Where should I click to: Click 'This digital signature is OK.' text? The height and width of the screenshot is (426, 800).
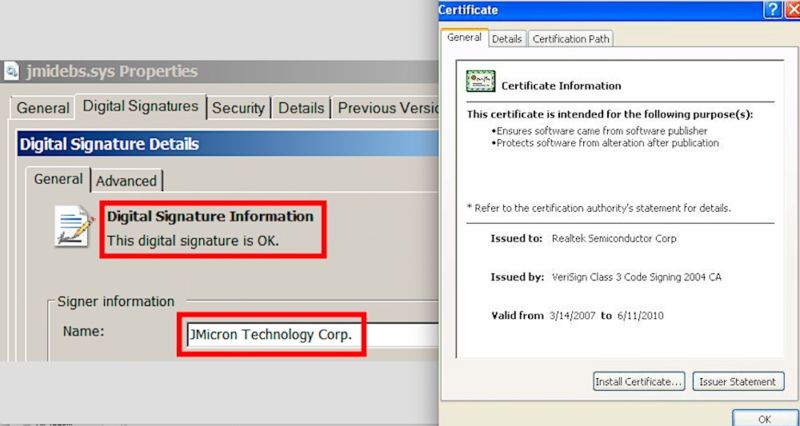click(193, 240)
